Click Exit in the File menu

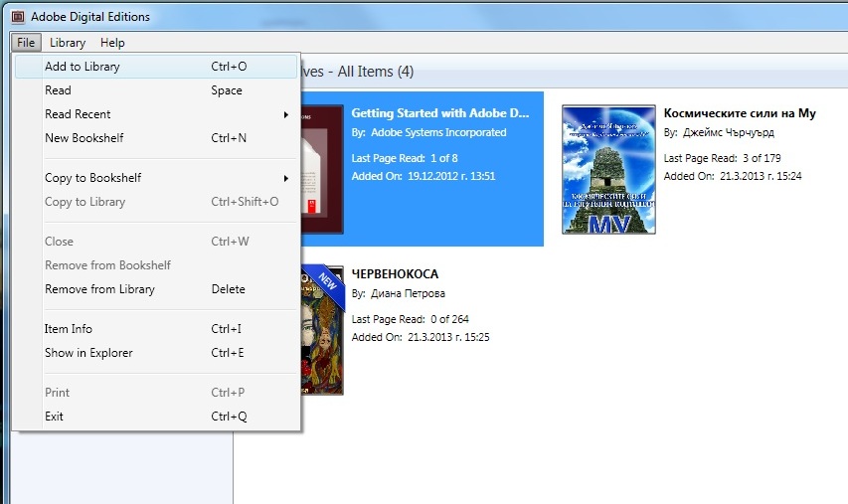coord(54,417)
